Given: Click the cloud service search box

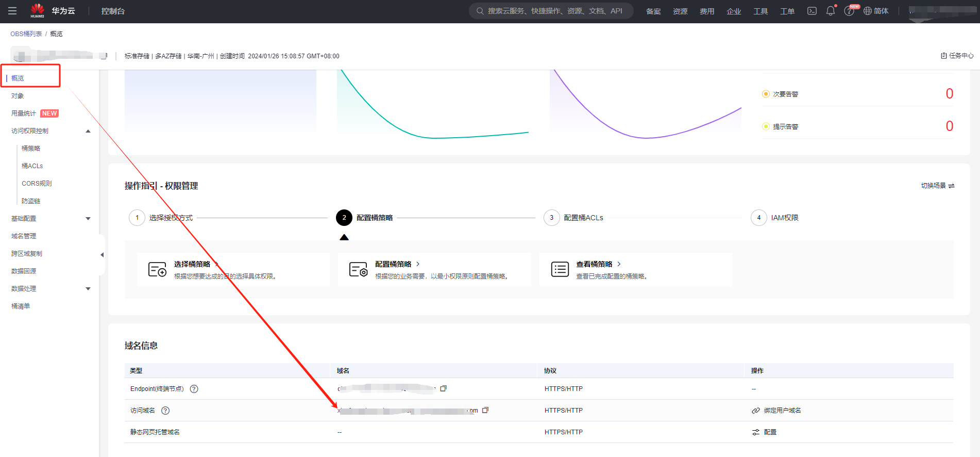Looking at the screenshot, I should [x=551, y=11].
